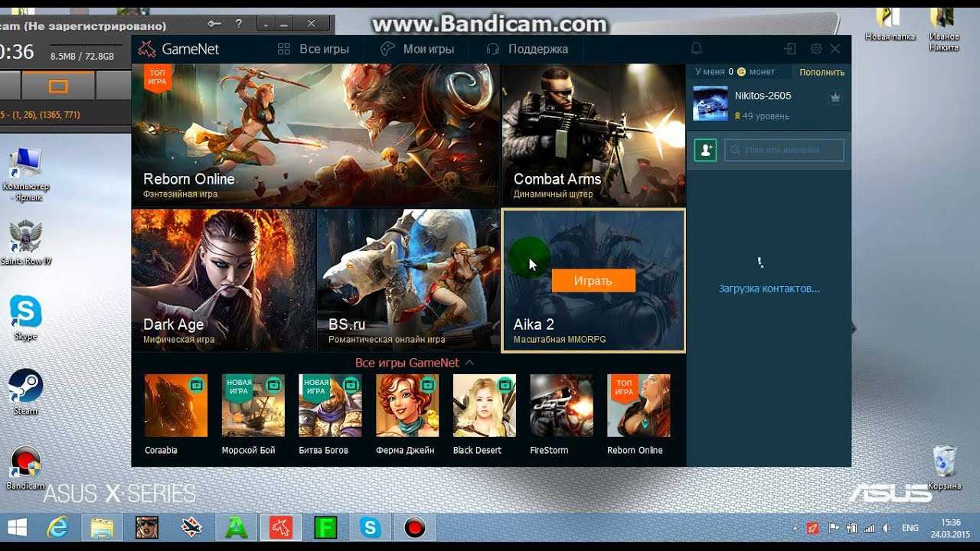Select the Ферма Джейн game icon

(x=407, y=406)
